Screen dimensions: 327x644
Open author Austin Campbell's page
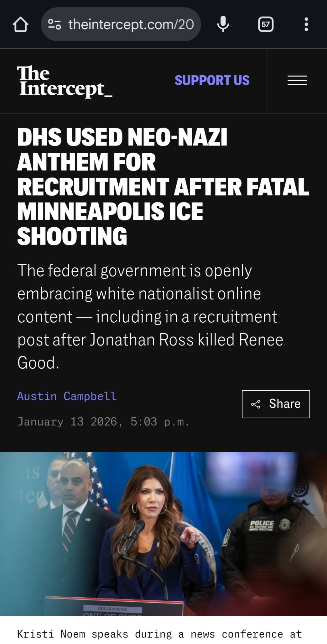(x=67, y=396)
